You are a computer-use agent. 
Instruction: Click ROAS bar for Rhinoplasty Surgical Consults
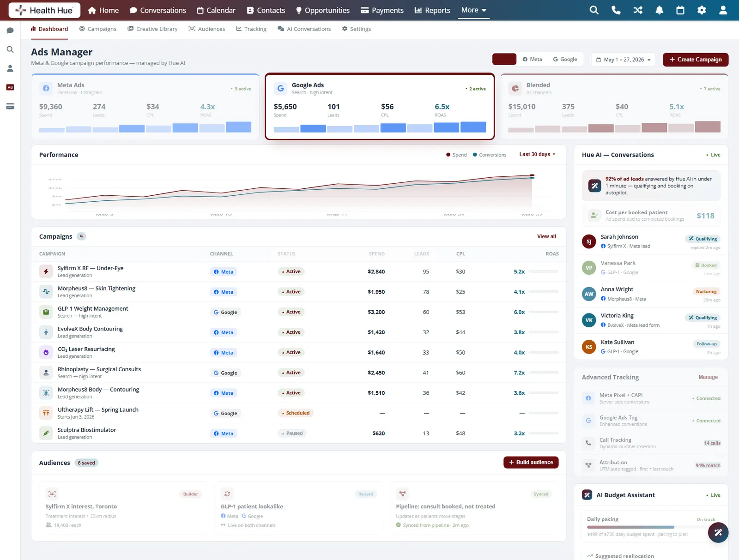tap(544, 373)
